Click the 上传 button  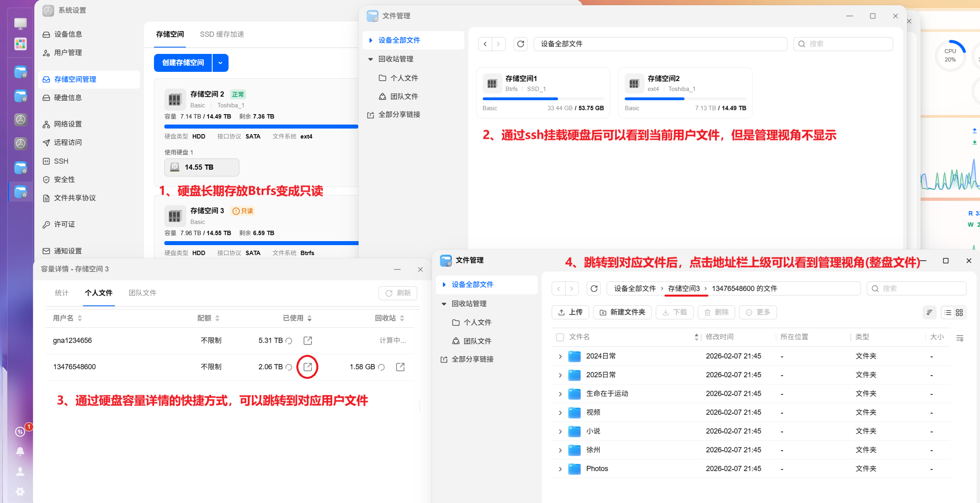click(570, 312)
